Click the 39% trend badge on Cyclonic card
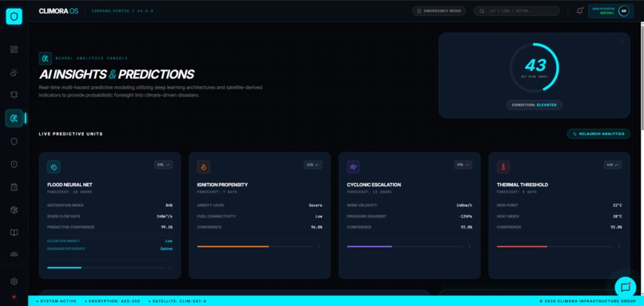Screen dimensions: 644x306 tap(463, 165)
